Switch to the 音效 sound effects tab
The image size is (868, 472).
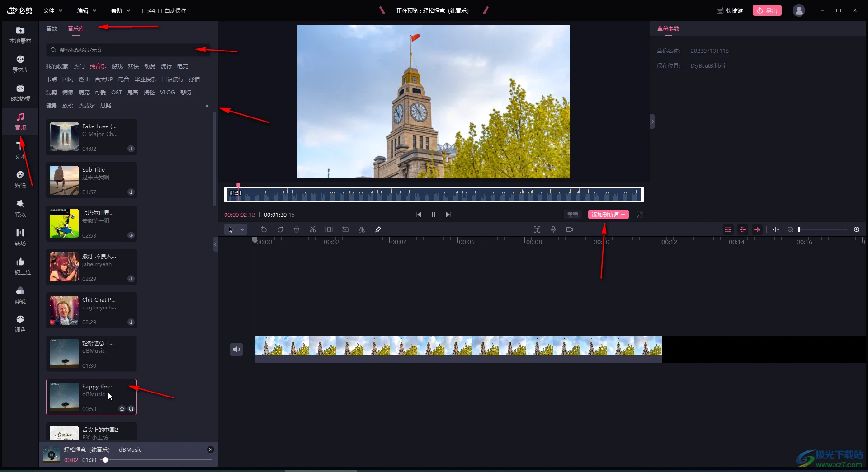click(52, 28)
